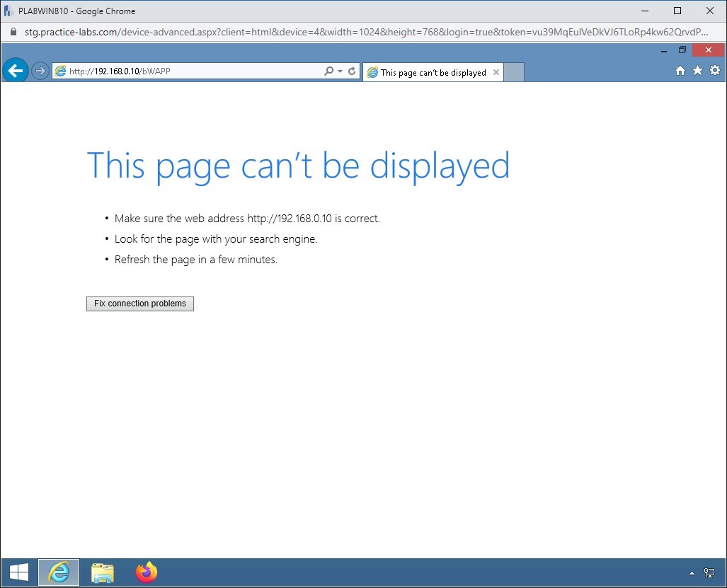Click the network status icon in the tray
Screen dimensions: 727x588
[710, 572]
